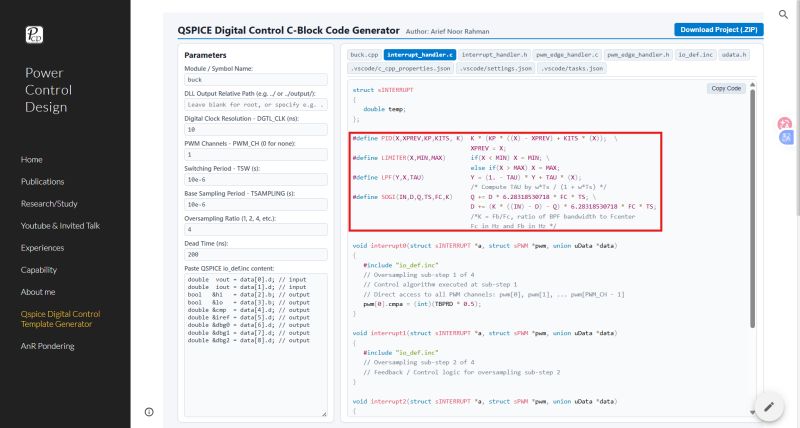
Task: Open pwm_edge_handler.c tab
Action: pyautogui.click(x=567, y=55)
